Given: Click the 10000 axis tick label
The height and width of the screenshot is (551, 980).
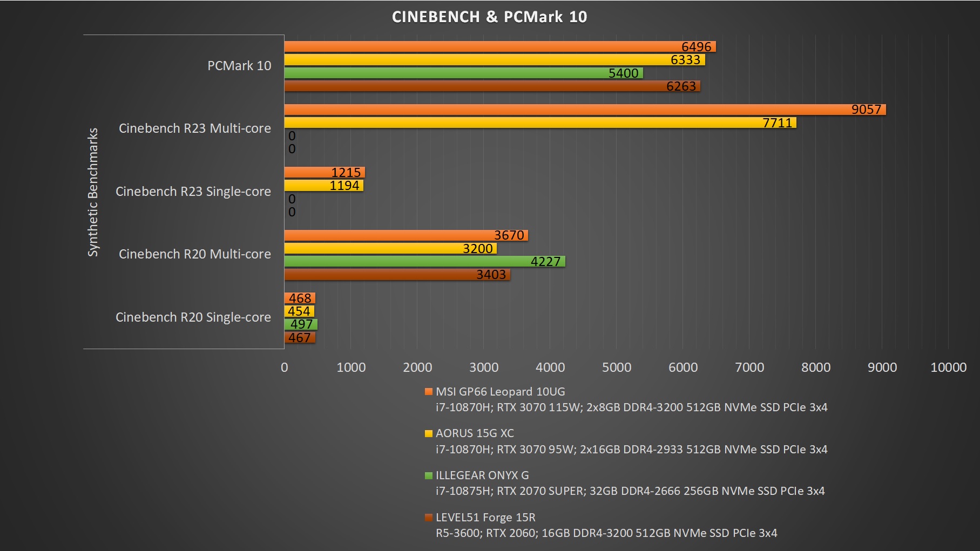Looking at the screenshot, I should coord(949,368).
